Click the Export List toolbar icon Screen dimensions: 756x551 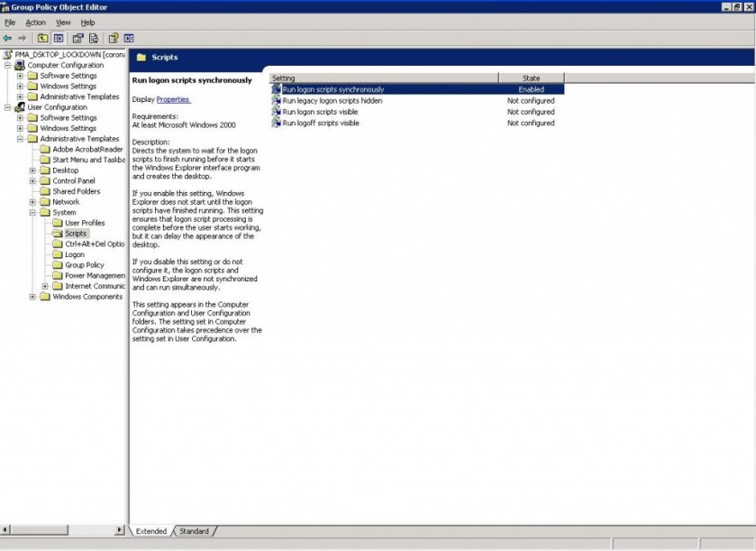pyautogui.click(x=92, y=38)
